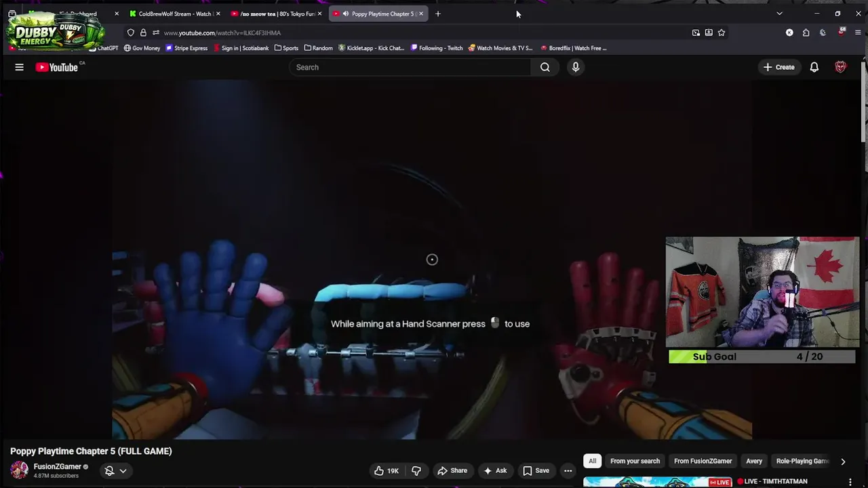Open the Sign in | Scotiabank bookmark
The width and height of the screenshot is (868, 488).
coord(241,48)
